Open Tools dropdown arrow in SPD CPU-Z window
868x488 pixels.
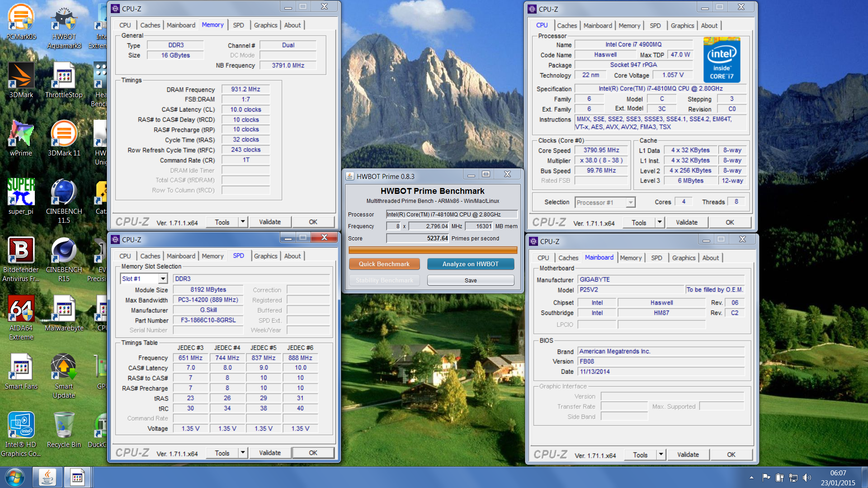coord(243,453)
